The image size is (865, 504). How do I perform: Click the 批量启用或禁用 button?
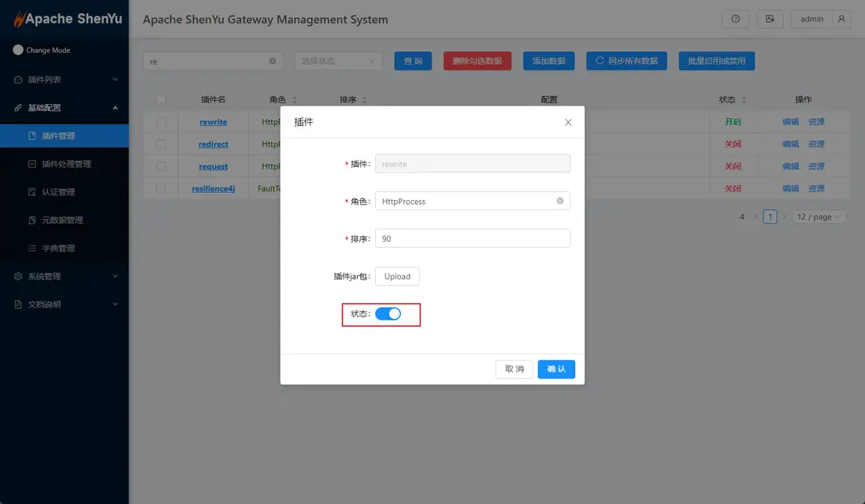[x=717, y=61]
